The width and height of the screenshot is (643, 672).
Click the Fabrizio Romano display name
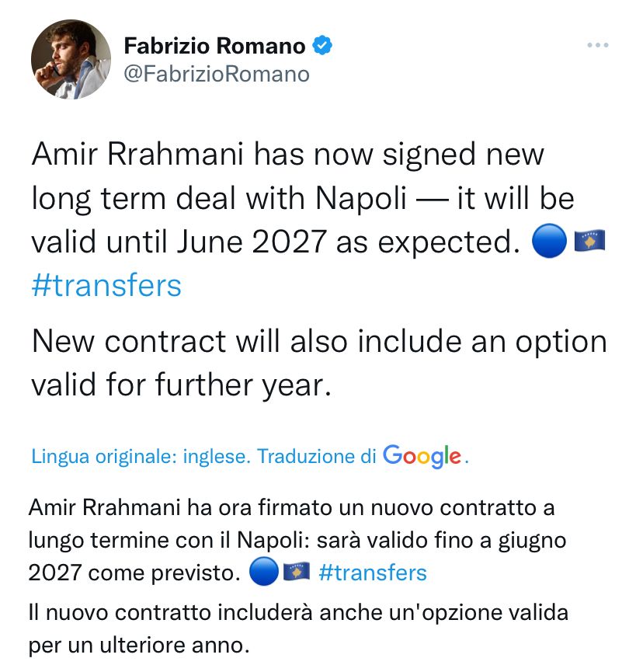tap(214, 46)
